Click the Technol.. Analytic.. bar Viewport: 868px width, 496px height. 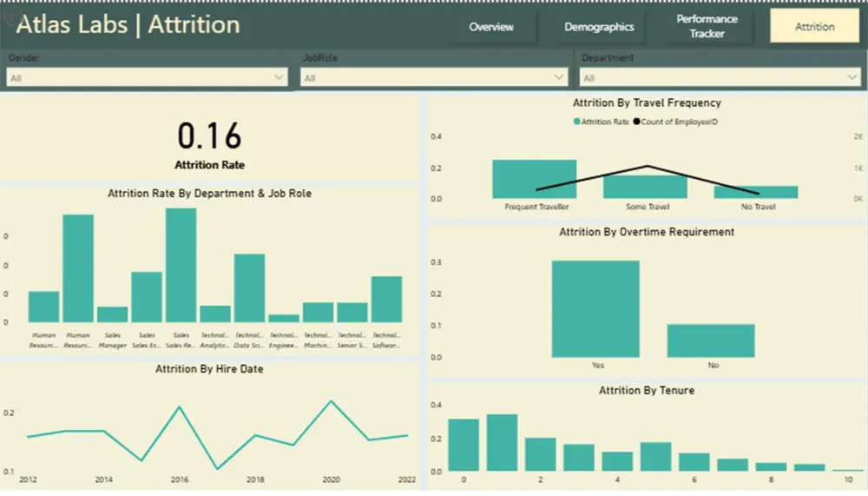click(x=214, y=314)
